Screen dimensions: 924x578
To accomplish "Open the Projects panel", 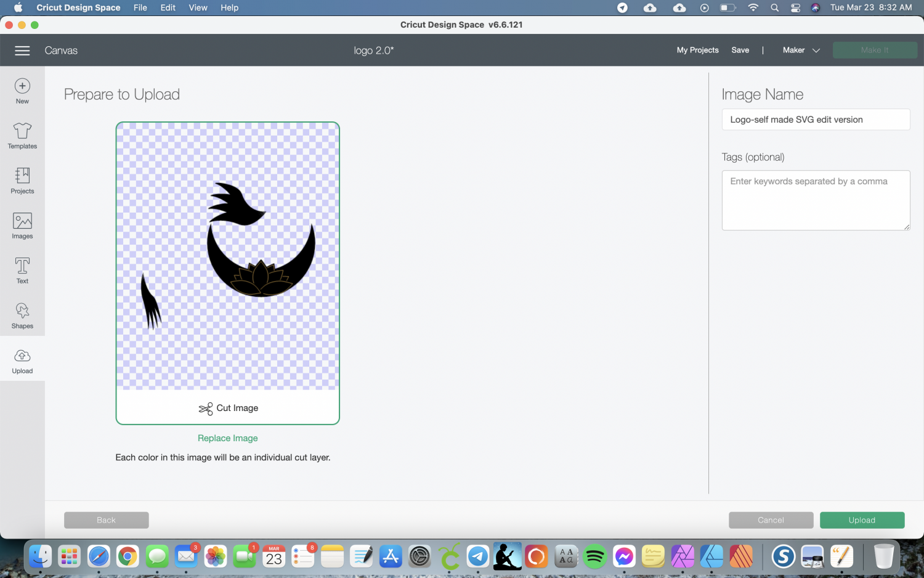I will [x=22, y=181].
